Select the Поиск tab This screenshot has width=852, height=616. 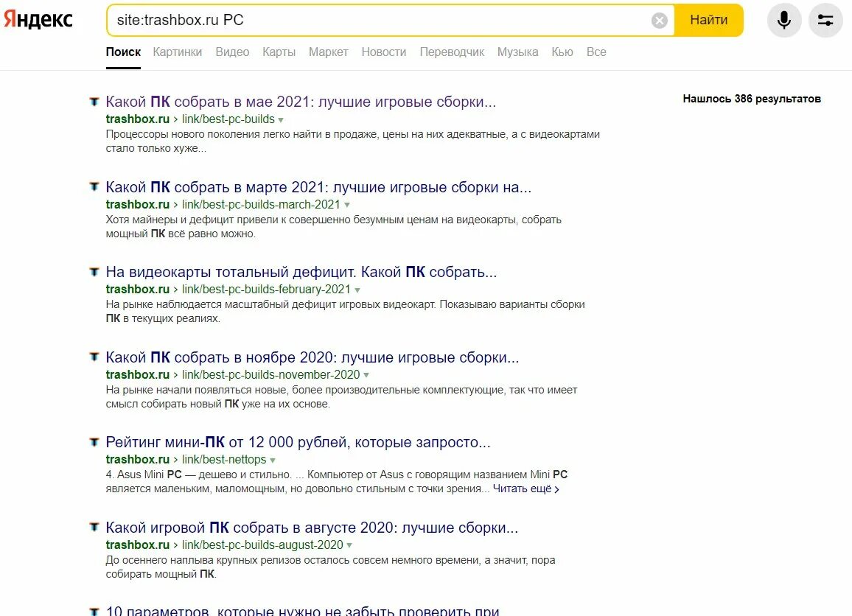(123, 52)
